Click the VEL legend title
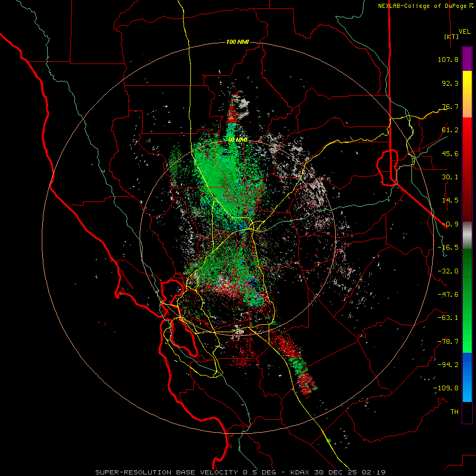Viewport: 476px width, 476px height. coord(464,32)
